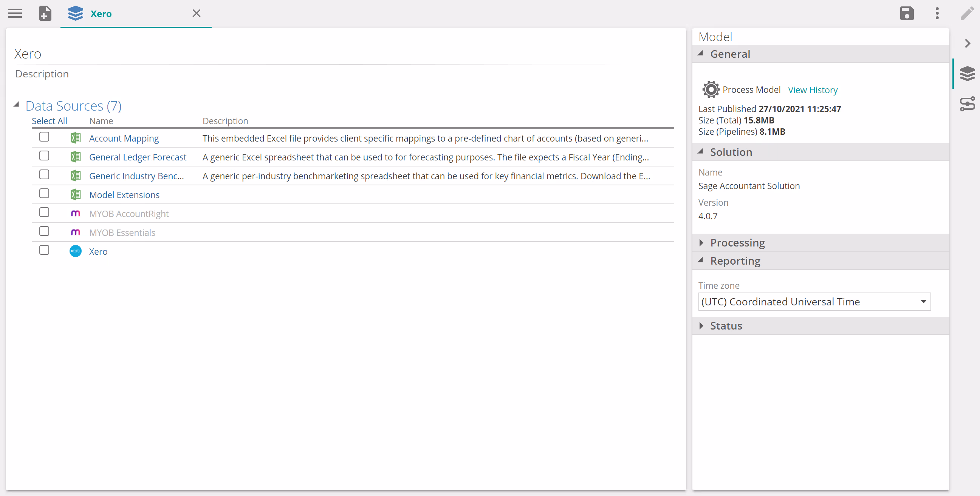Image resolution: width=980 pixels, height=496 pixels.
Task: Tick the Model Extensions checkbox
Action: tap(44, 194)
